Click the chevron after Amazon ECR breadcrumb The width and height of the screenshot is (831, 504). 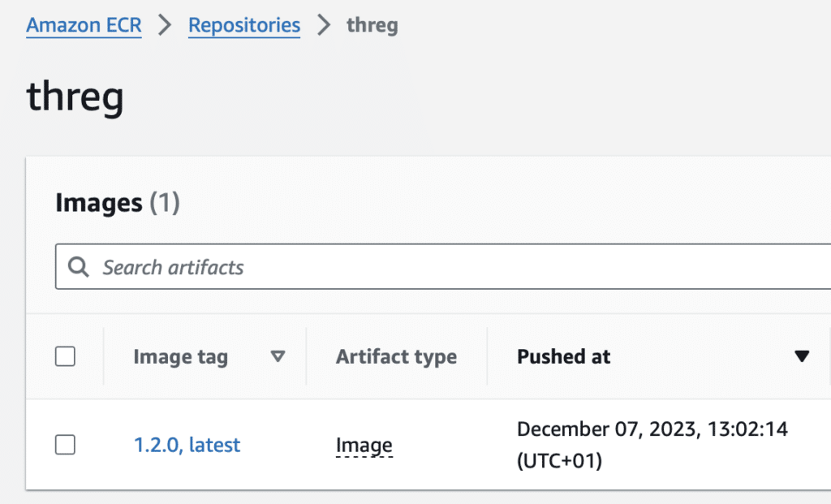pos(165,25)
